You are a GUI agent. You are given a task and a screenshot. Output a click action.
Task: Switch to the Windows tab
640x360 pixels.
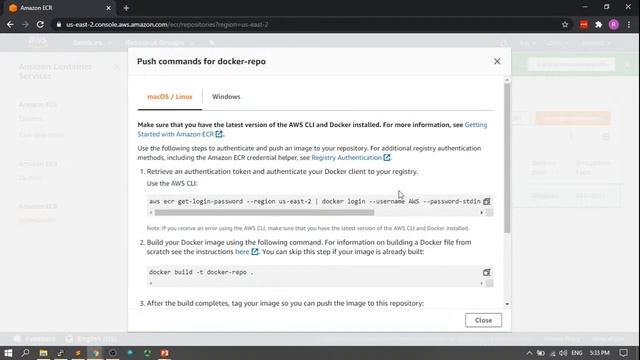(226, 97)
